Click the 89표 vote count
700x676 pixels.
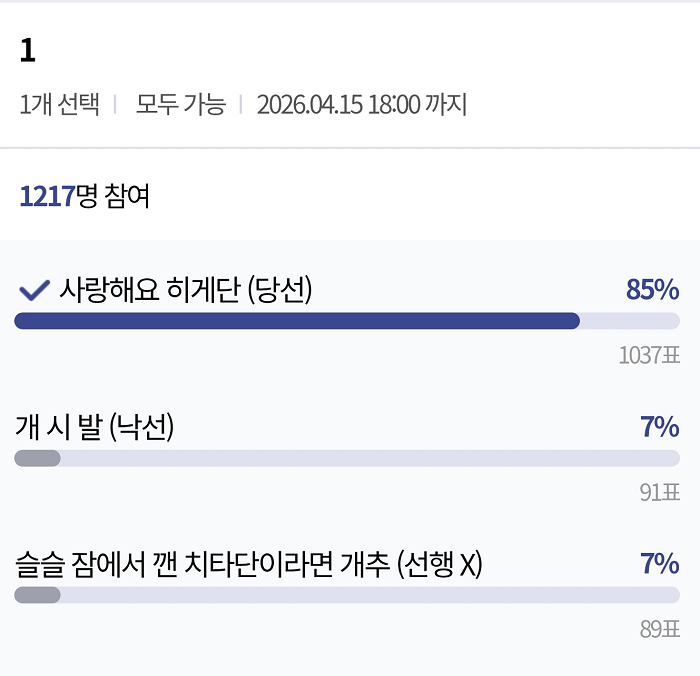click(659, 629)
